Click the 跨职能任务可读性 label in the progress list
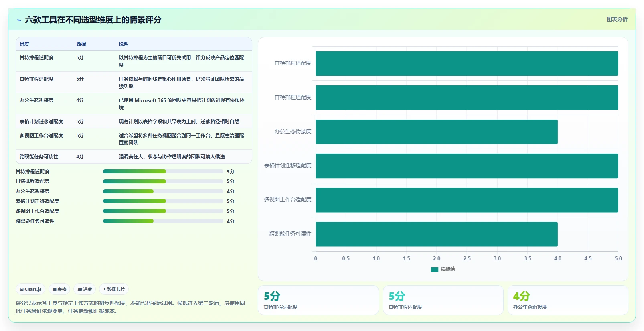The width and height of the screenshot is (644, 331). [x=35, y=221]
